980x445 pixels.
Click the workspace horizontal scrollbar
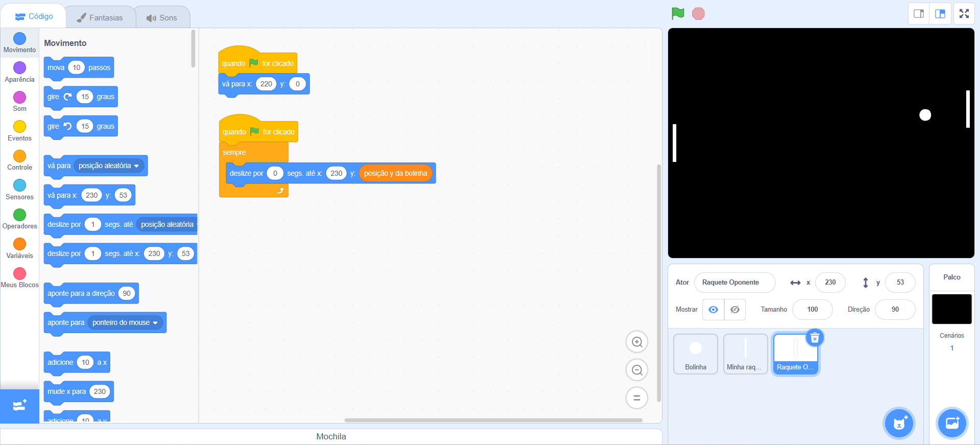coord(493,420)
